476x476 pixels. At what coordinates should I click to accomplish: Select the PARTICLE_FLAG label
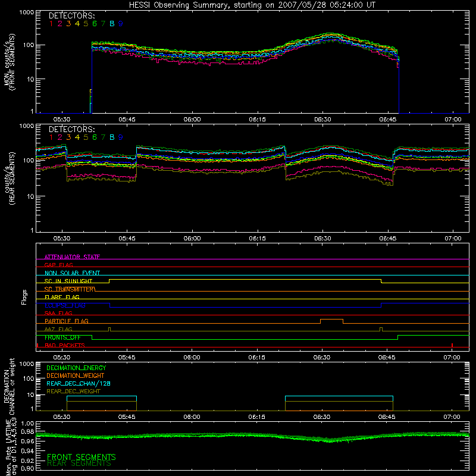pyautogui.click(x=67, y=321)
